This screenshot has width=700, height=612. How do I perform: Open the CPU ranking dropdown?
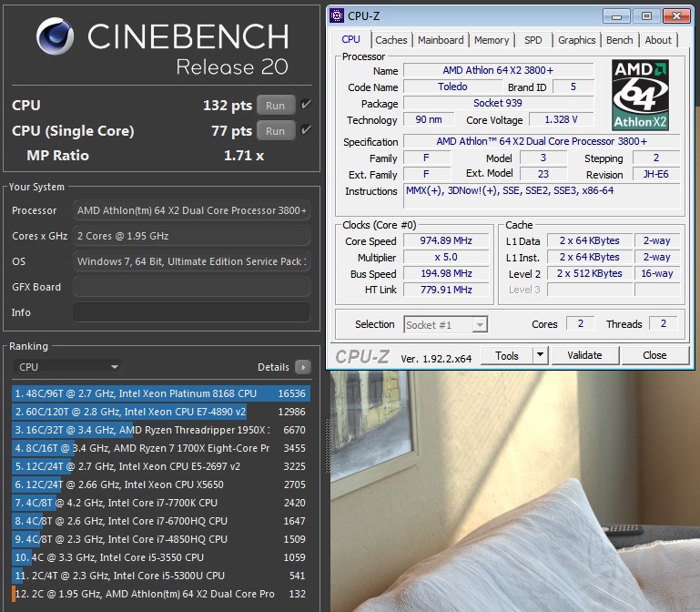[x=67, y=367]
